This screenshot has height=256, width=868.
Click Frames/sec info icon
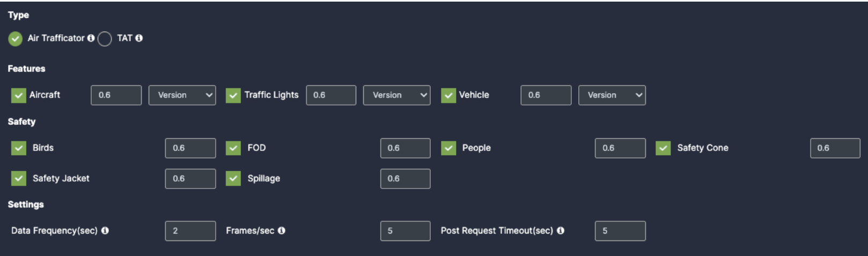click(x=282, y=230)
